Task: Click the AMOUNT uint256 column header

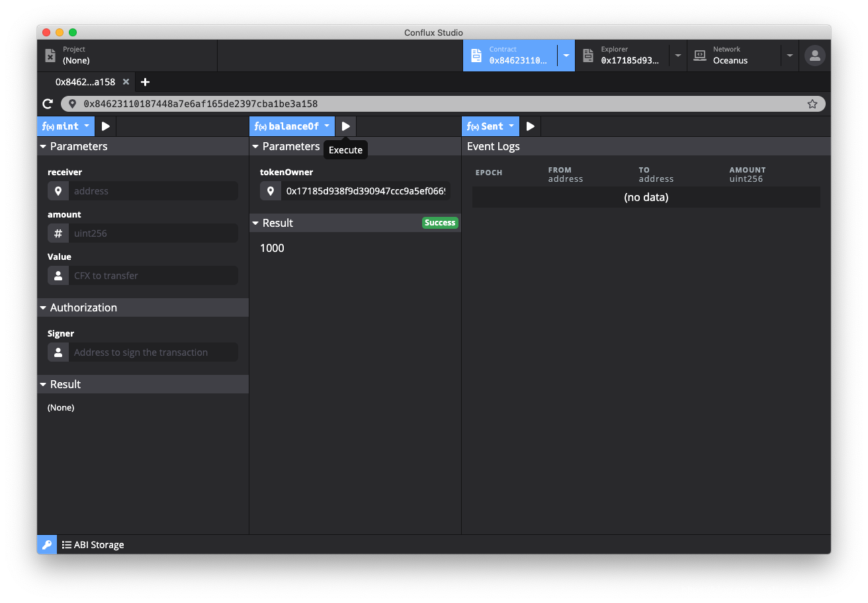Action: (748, 175)
